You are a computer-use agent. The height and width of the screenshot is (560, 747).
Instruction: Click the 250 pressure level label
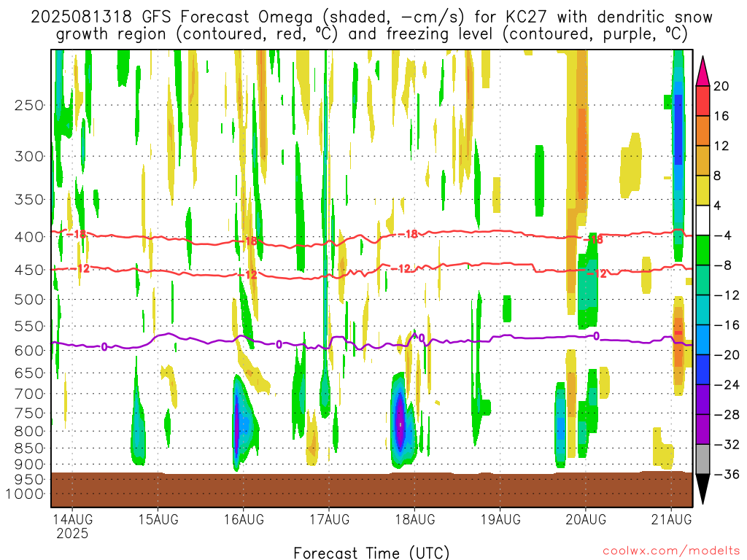click(x=29, y=105)
